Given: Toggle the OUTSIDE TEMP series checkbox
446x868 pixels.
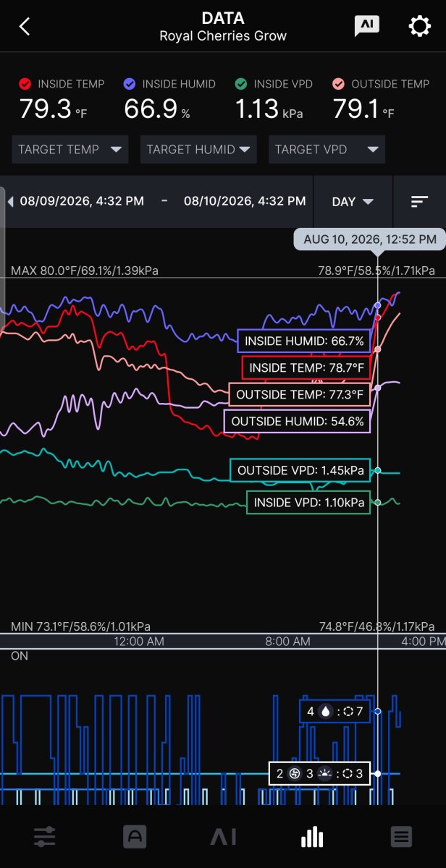Looking at the screenshot, I should coord(339,84).
